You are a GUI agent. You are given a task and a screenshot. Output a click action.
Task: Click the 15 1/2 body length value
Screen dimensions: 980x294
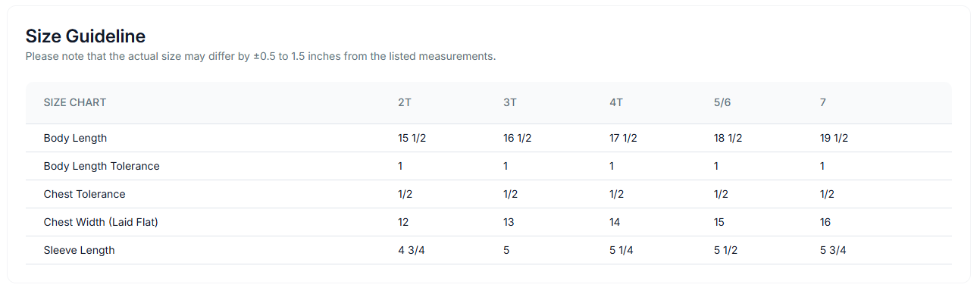click(412, 138)
